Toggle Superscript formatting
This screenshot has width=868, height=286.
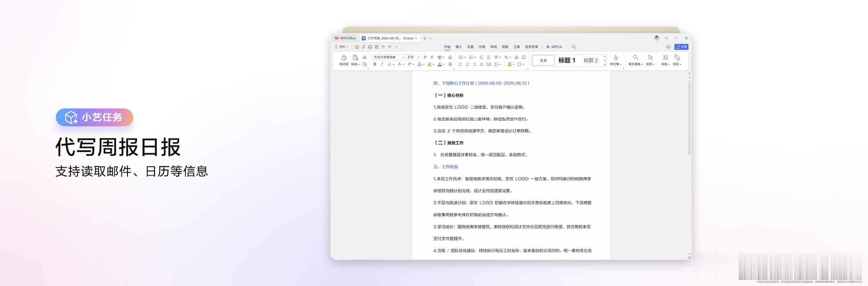pos(409,64)
